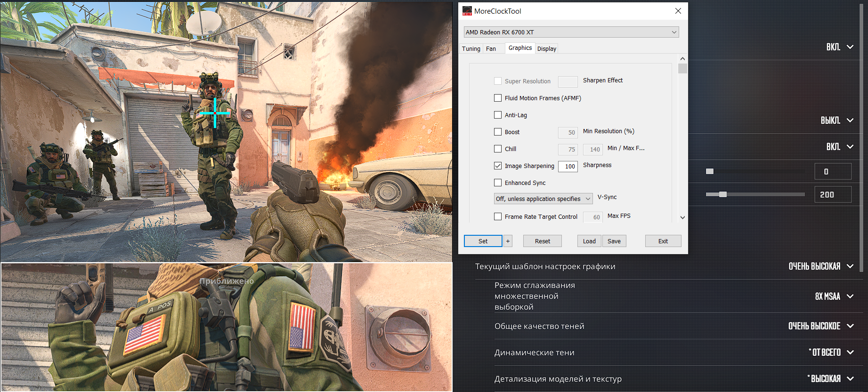Image resolution: width=868 pixels, height=392 pixels.
Task: Open the AMD Radeon RX 6700 XT dropdown
Action: (x=571, y=32)
